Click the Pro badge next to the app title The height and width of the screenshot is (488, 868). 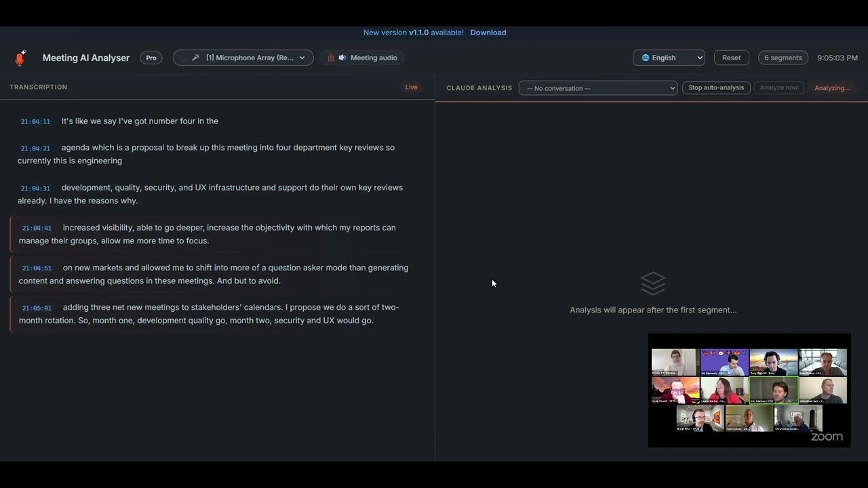[x=151, y=58]
